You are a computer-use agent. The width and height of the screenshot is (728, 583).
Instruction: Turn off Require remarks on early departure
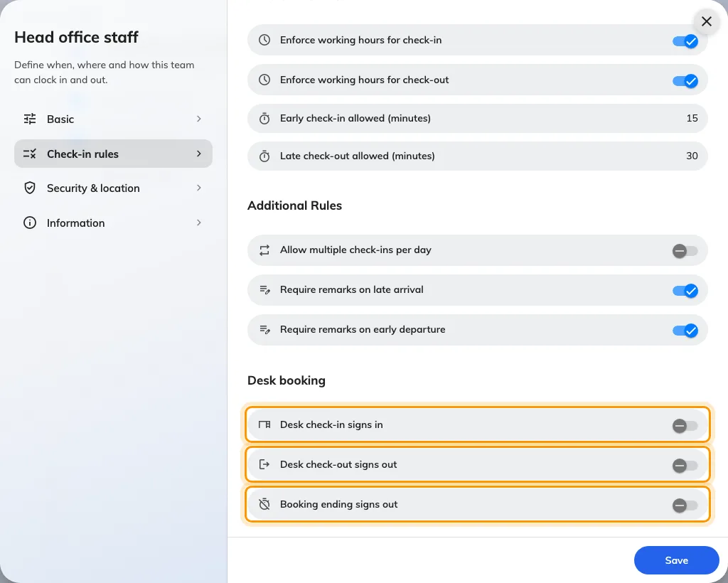coord(685,331)
